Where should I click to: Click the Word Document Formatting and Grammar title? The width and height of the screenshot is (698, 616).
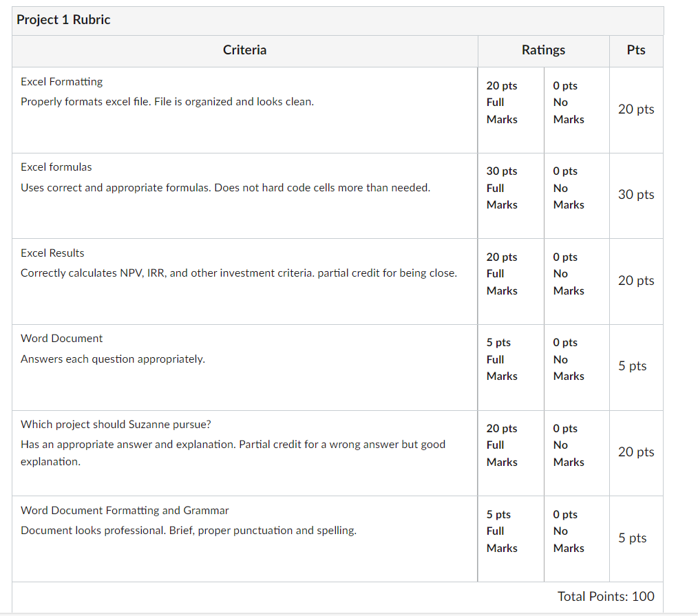click(125, 511)
